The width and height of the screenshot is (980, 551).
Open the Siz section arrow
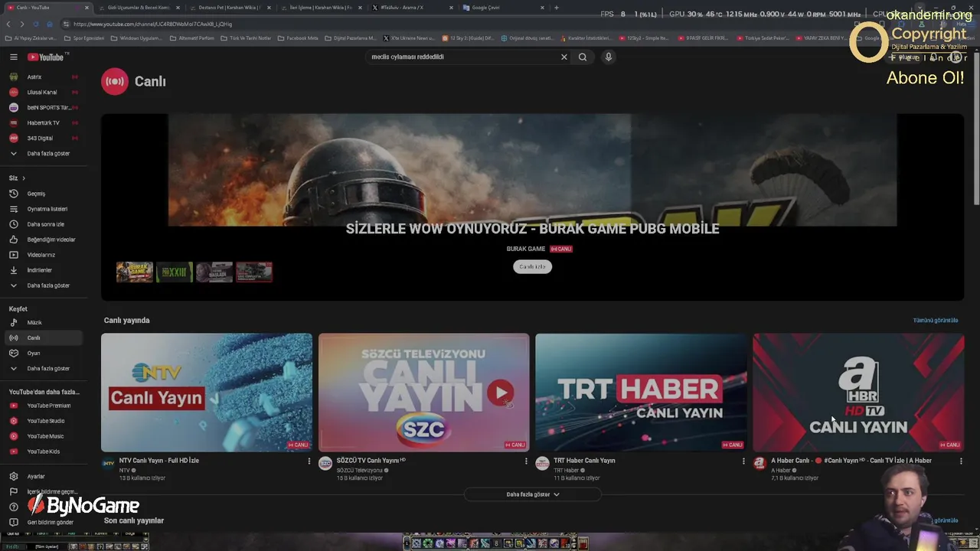(23, 178)
